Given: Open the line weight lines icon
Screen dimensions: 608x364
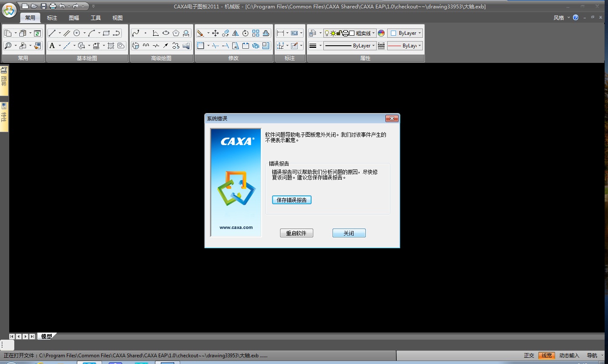Looking at the screenshot, I should click(313, 46).
